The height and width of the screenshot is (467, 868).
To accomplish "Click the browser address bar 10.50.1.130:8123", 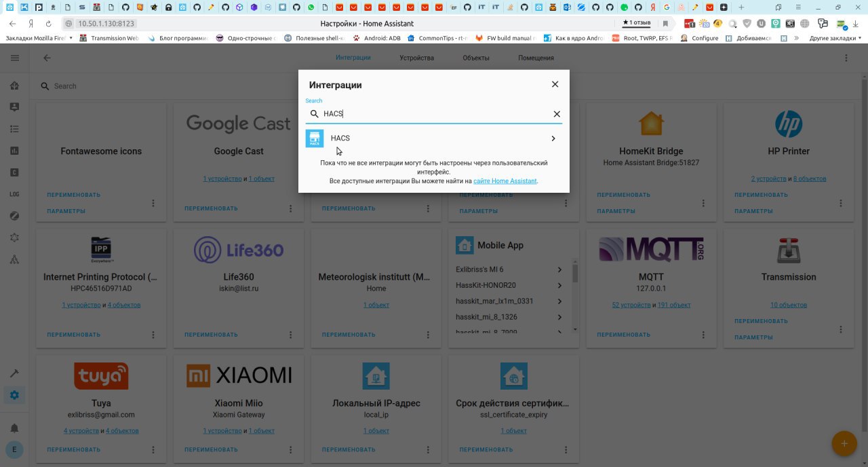I will pyautogui.click(x=106, y=23).
